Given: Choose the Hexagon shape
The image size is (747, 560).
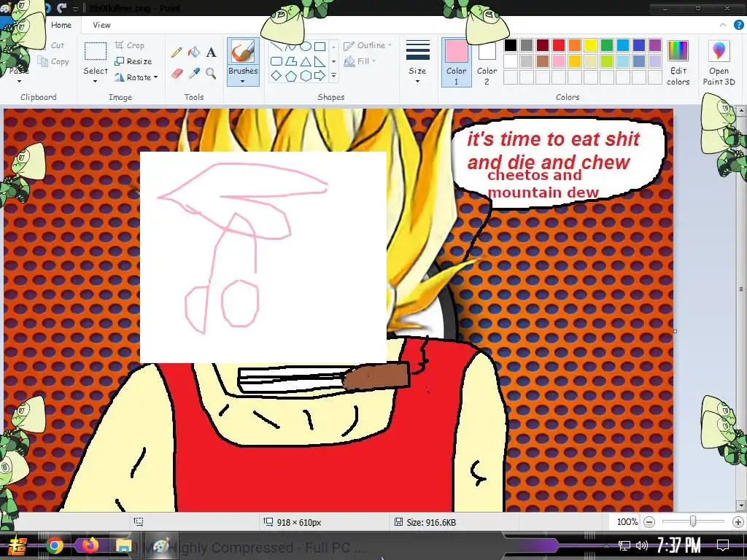Looking at the screenshot, I should 306,76.
